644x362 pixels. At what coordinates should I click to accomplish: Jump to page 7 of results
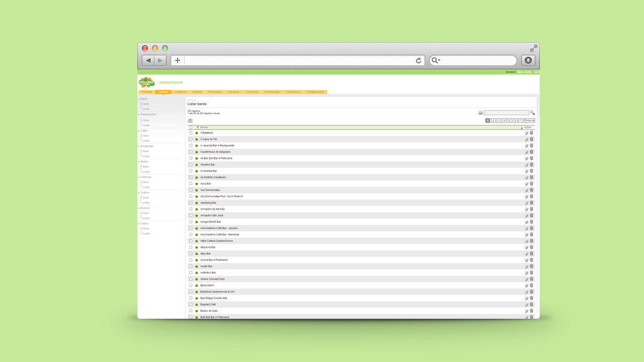pyautogui.click(x=521, y=121)
